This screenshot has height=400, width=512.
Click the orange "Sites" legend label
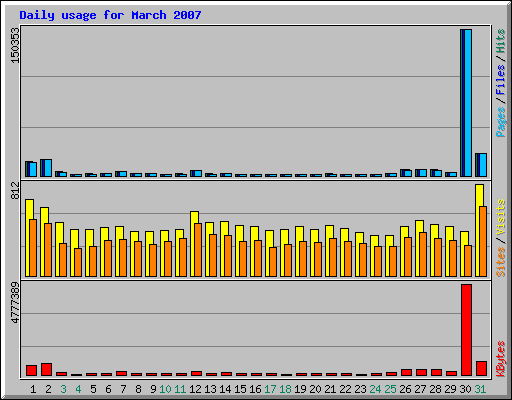[501, 262]
